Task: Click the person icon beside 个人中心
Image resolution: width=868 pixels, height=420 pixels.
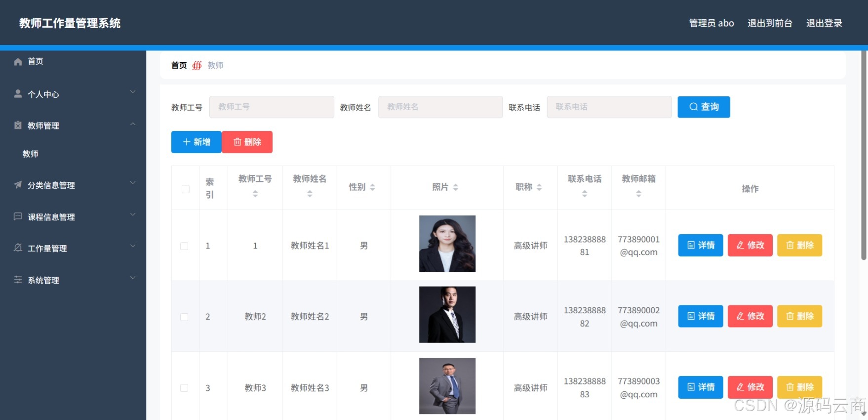Action: (18, 93)
